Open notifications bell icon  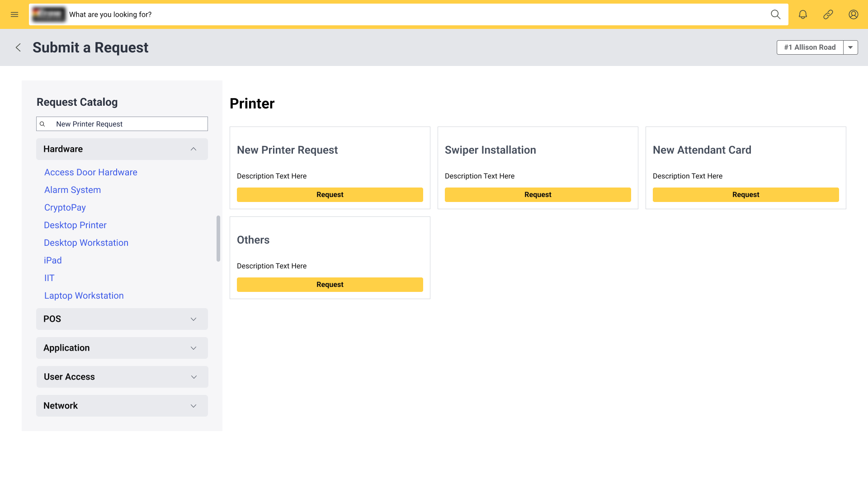(803, 14)
